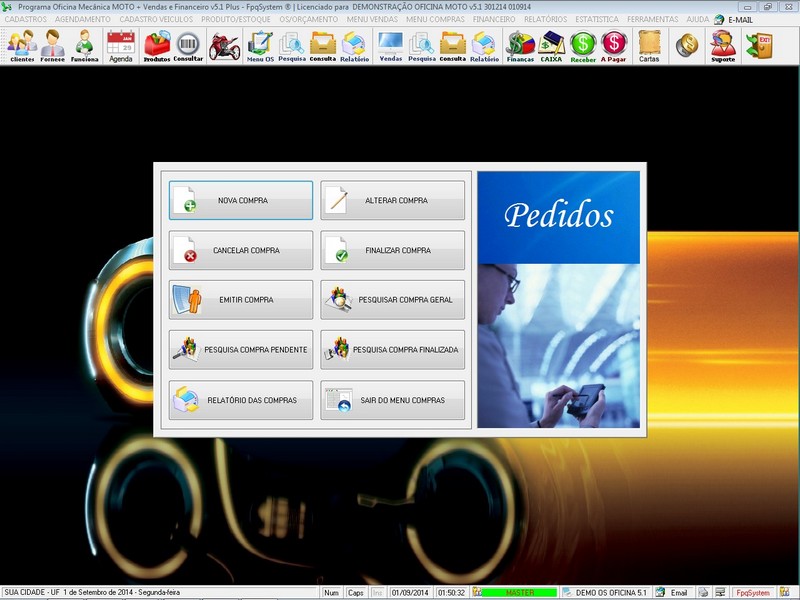The height and width of the screenshot is (600, 800).
Task: Open PESQUISA COMPRA FINALIZADA
Action: [x=392, y=350]
